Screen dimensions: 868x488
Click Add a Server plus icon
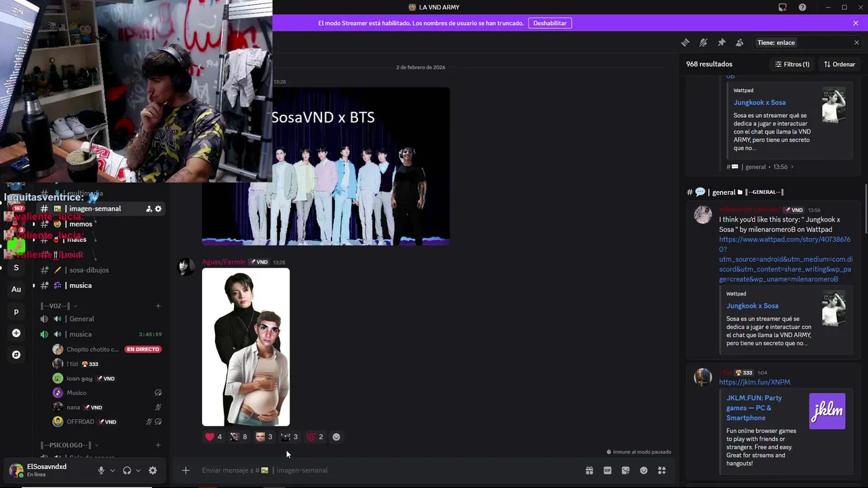coord(16,333)
